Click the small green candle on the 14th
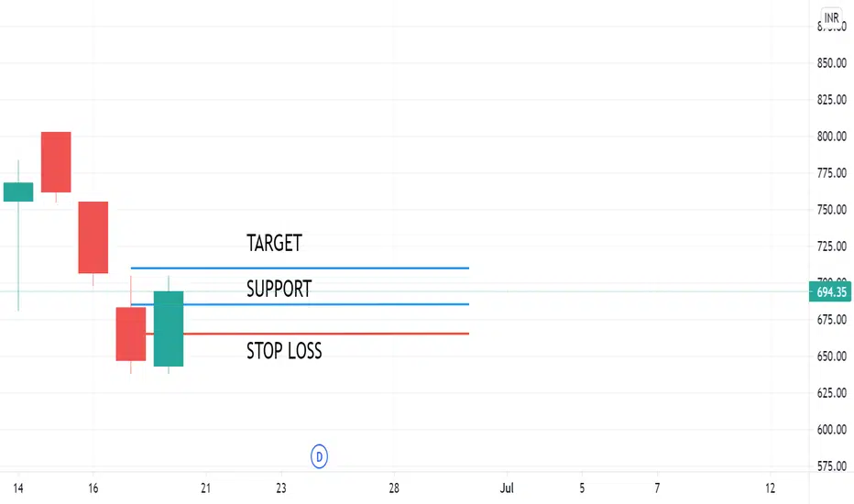 click(x=18, y=192)
